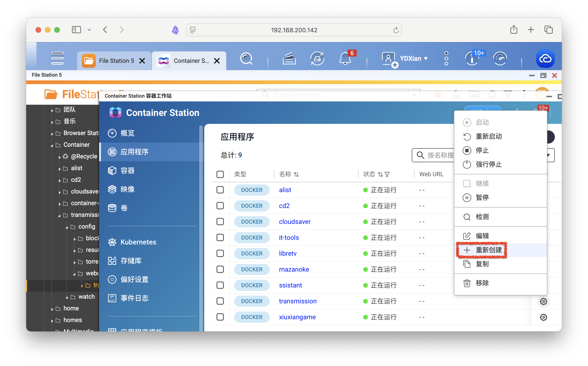Expand 音乐 folder in File Station tree
Viewport: 588px width, 366px height.
click(x=52, y=122)
